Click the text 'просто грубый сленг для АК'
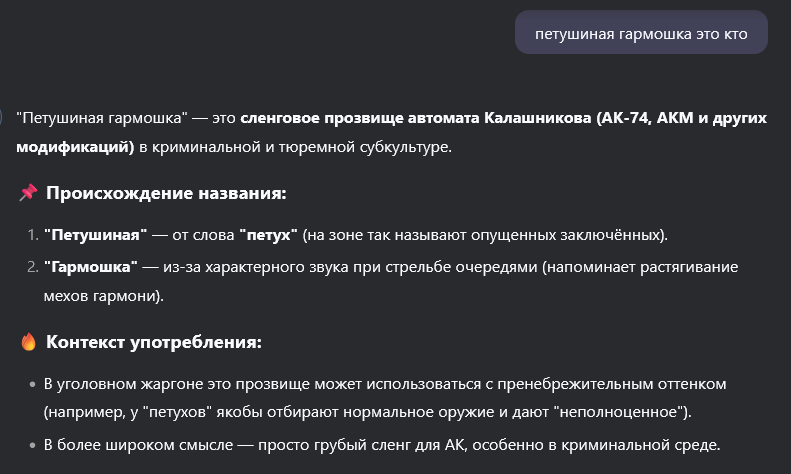The height and width of the screenshot is (474, 791). [361, 445]
